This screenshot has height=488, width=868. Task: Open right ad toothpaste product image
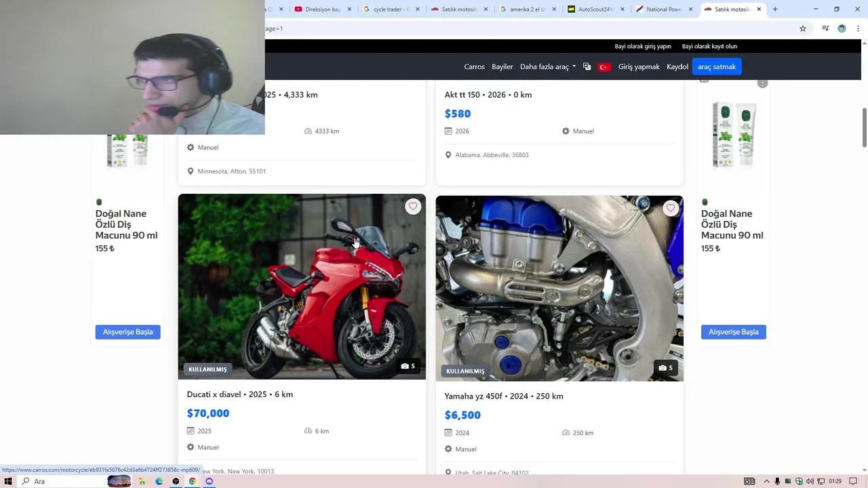[734, 134]
